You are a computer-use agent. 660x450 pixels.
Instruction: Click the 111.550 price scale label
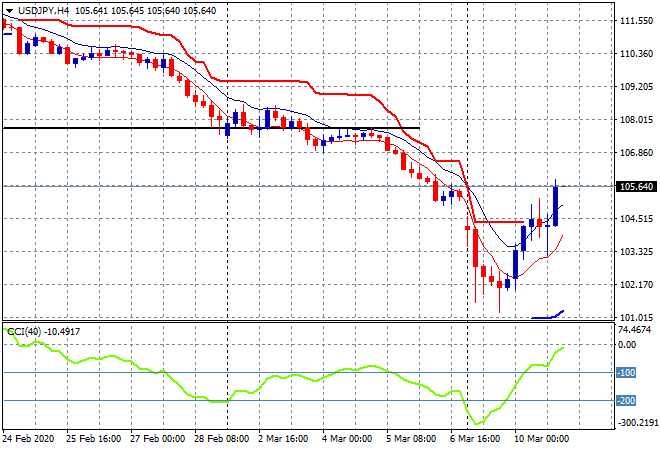click(636, 20)
